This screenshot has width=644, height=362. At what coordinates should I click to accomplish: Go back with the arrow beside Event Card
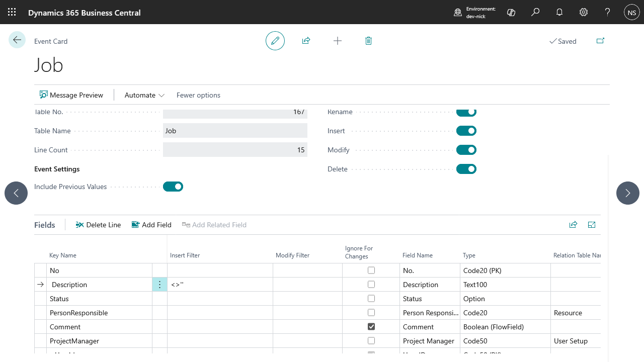pyautogui.click(x=17, y=40)
